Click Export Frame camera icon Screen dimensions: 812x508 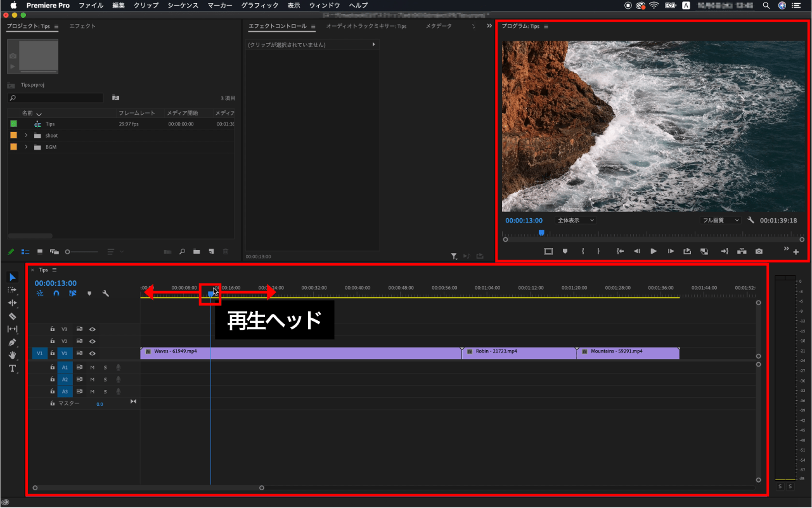(x=759, y=251)
